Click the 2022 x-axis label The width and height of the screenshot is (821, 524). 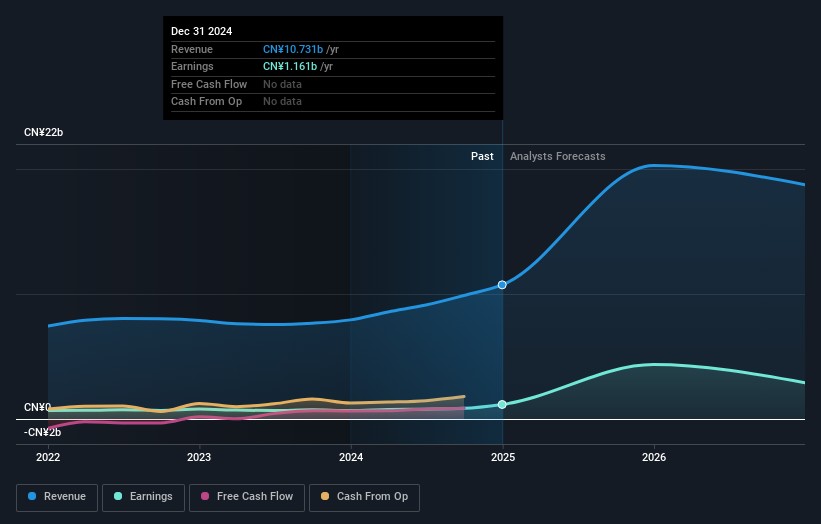click(x=48, y=457)
